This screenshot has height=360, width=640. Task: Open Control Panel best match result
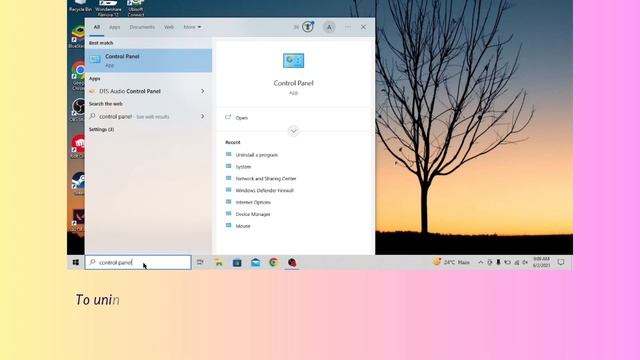[x=149, y=60]
